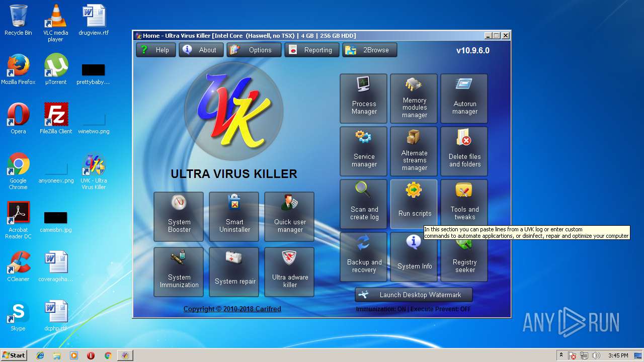
Task: Open Backup and recovery
Action: click(x=364, y=257)
